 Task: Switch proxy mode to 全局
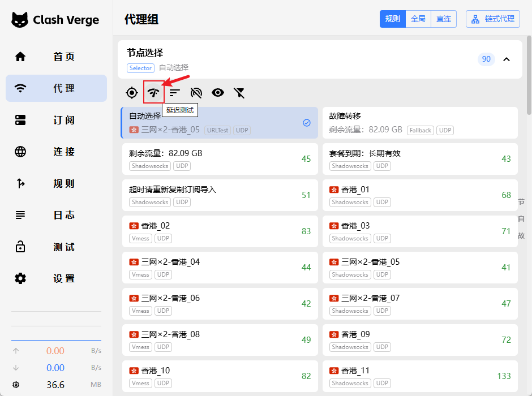418,19
